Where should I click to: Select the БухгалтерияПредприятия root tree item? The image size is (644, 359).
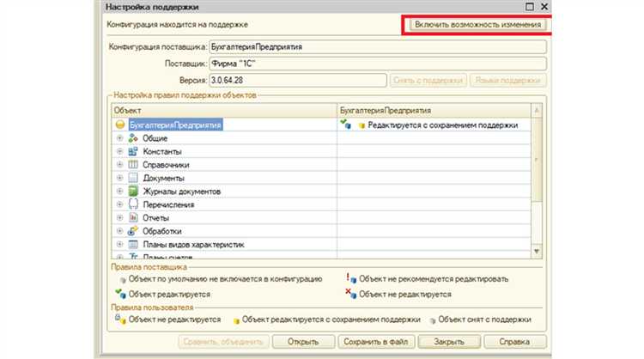(x=174, y=125)
